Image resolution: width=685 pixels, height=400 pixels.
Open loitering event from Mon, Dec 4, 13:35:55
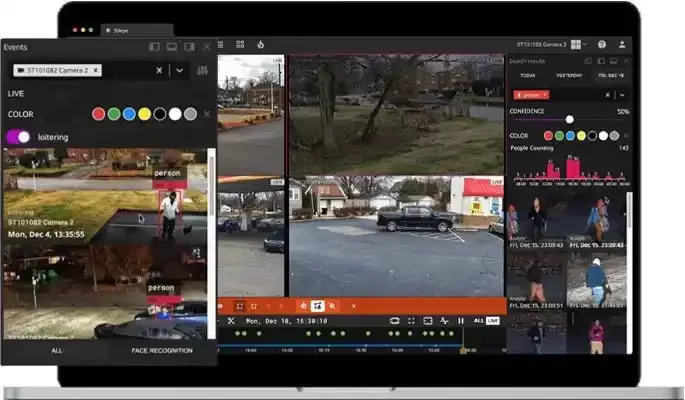click(x=105, y=197)
